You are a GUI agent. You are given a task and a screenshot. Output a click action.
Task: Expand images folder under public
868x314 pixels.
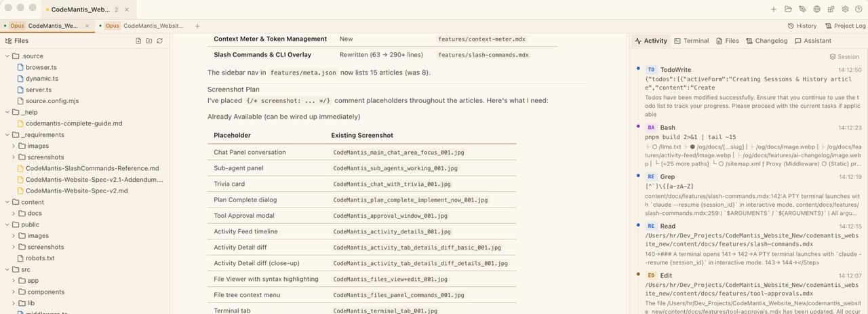pyautogui.click(x=14, y=236)
